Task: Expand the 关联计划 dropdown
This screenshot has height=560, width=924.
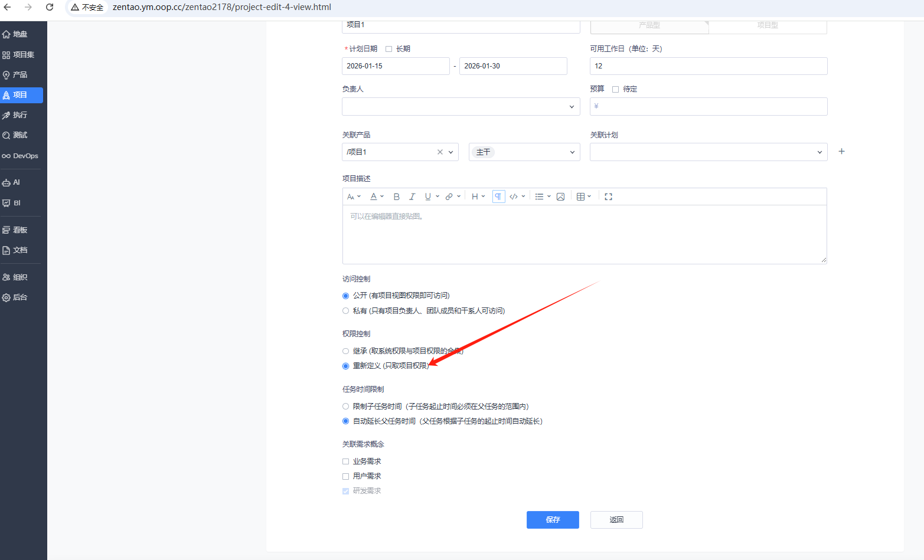Action: click(x=708, y=152)
